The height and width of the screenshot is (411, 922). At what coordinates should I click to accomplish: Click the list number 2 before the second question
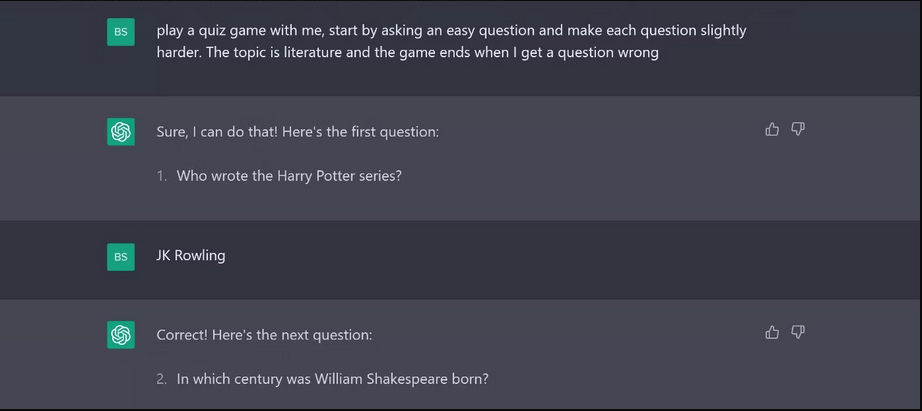161,379
